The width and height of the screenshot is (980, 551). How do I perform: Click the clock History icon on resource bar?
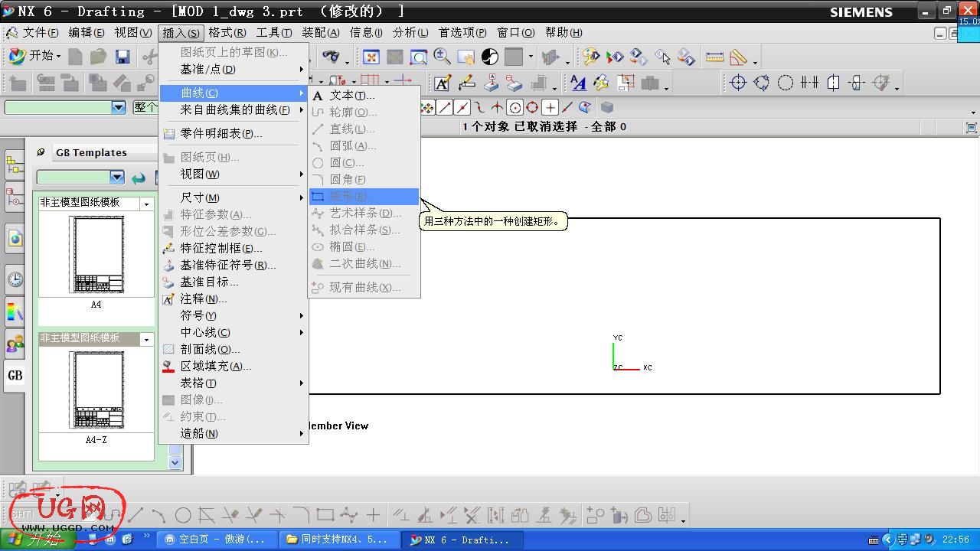15,279
